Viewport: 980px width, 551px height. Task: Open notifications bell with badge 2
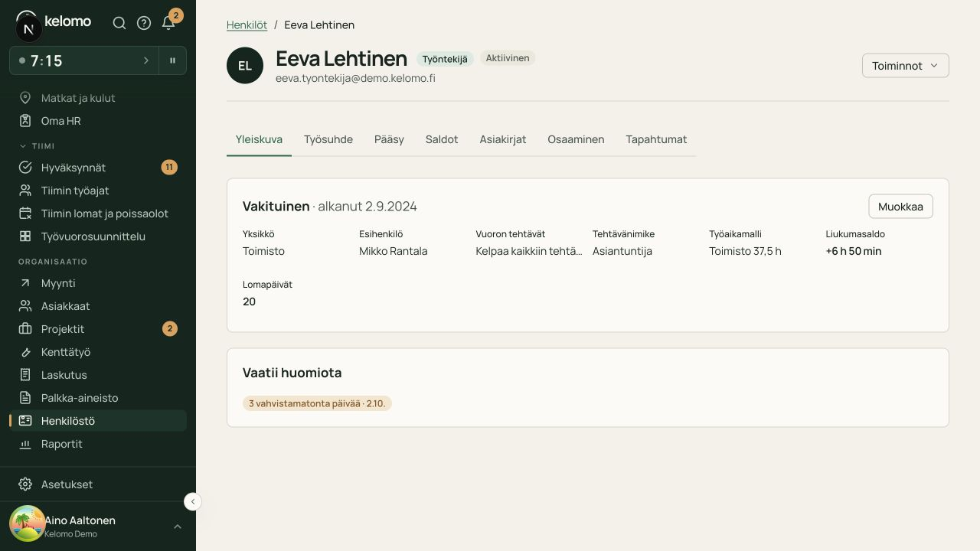tap(168, 23)
